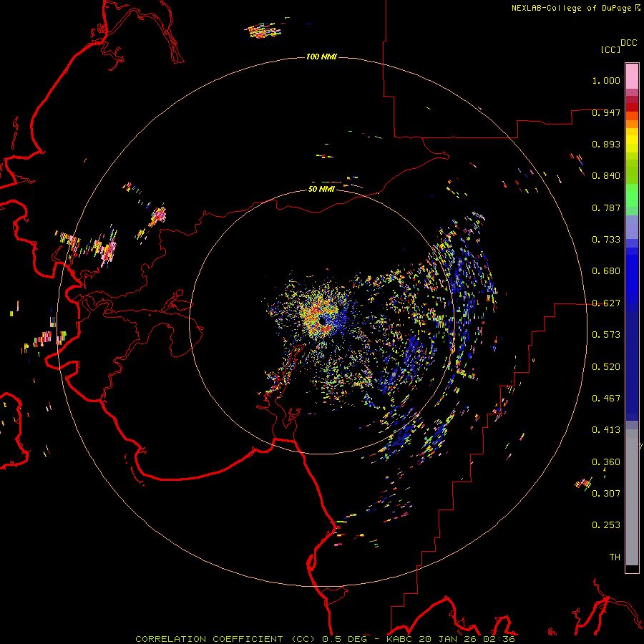Click the 0.360 scale value
The image size is (644, 644).
click(x=606, y=462)
